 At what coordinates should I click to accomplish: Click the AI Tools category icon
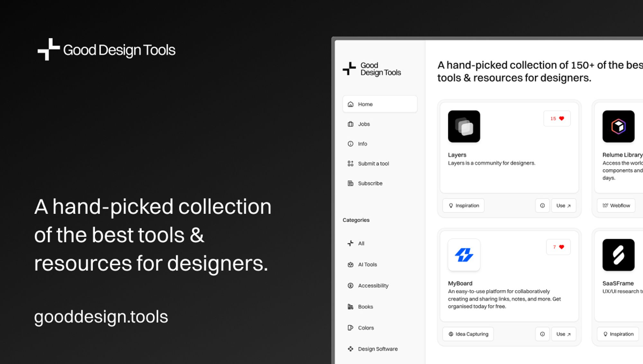(x=350, y=264)
